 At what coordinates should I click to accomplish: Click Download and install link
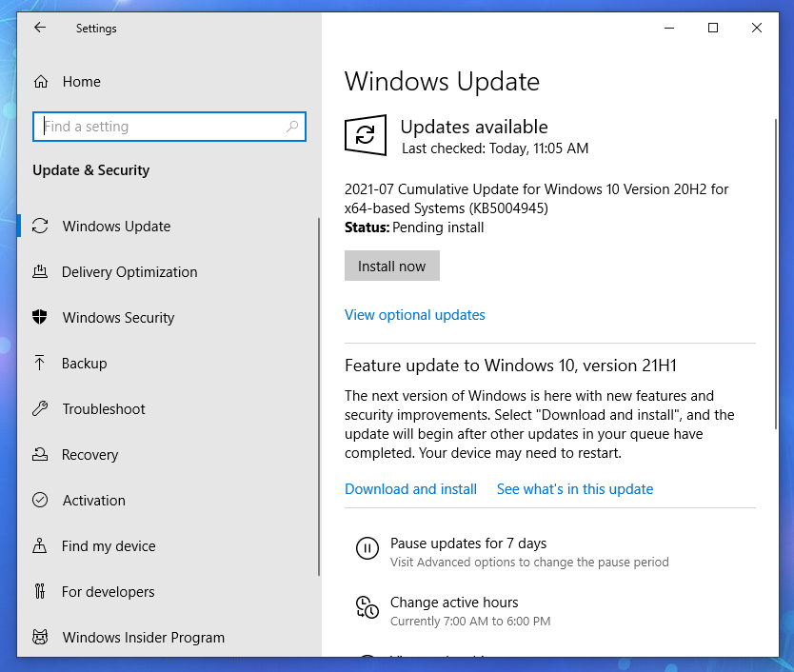tap(410, 489)
